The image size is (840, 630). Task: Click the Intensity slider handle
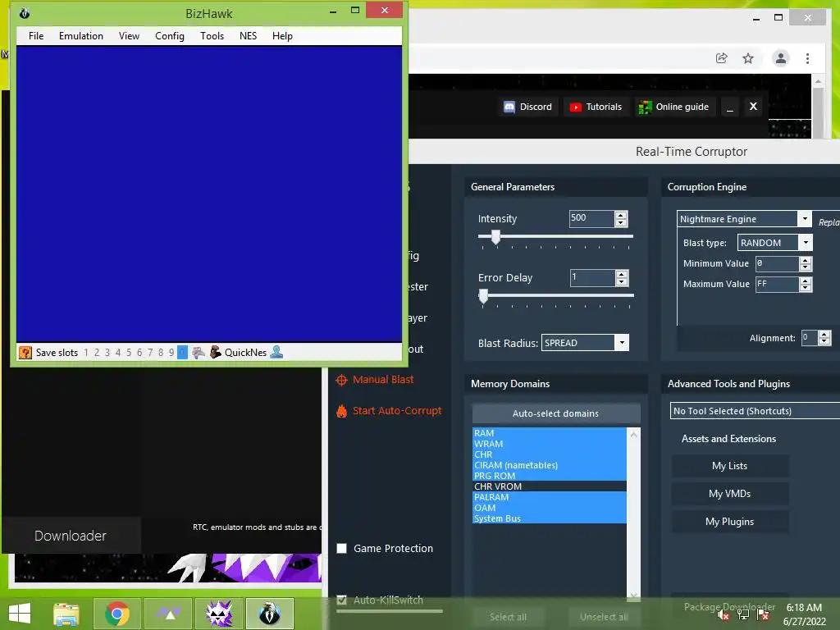coord(496,237)
